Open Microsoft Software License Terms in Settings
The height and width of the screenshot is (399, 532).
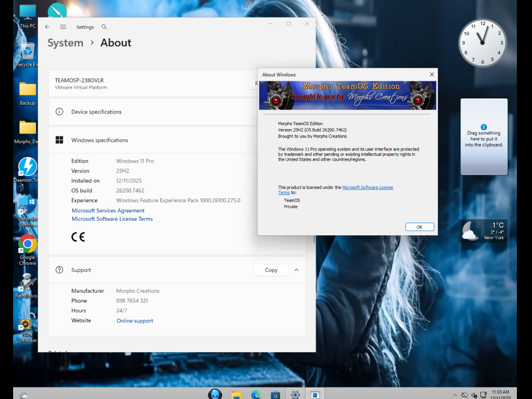(x=112, y=219)
